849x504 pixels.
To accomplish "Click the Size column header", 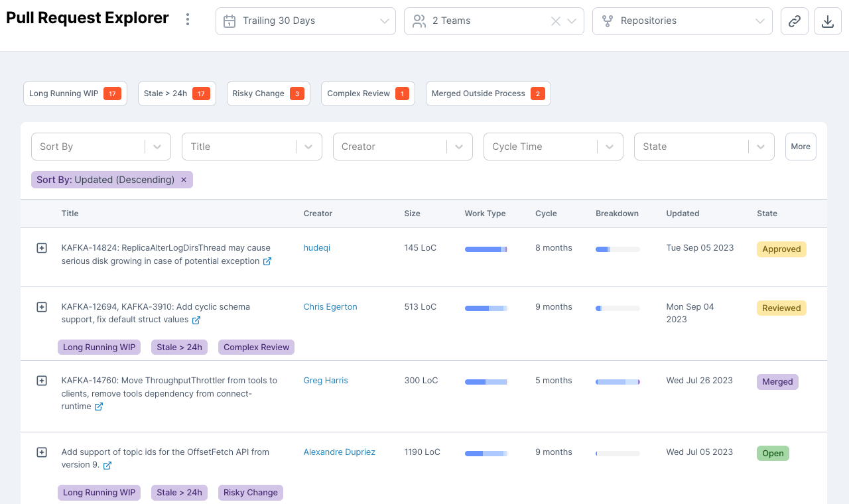I will pos(412,214).
